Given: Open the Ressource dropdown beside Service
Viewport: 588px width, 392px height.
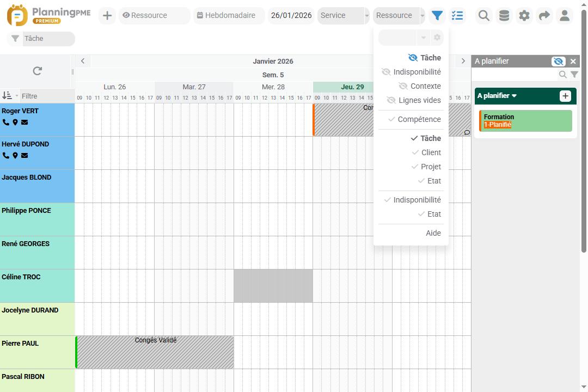Looking at the screenshot, I should click(399, 15).
